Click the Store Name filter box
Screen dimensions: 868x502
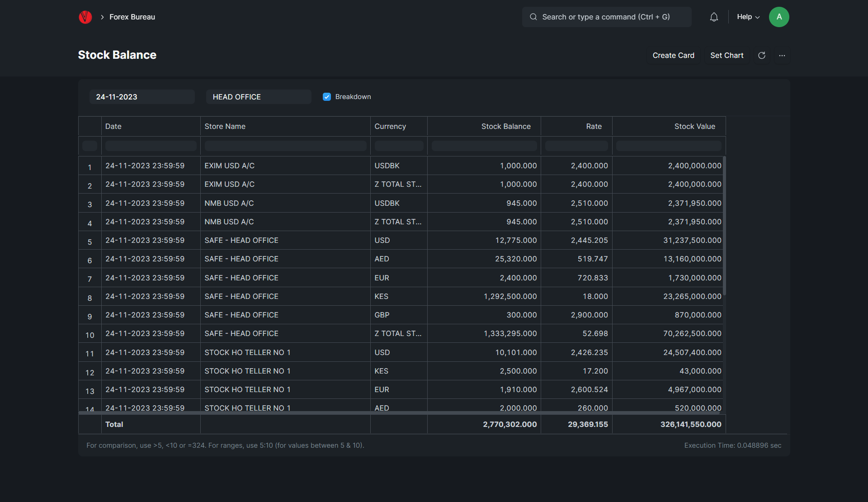point(285,146)
